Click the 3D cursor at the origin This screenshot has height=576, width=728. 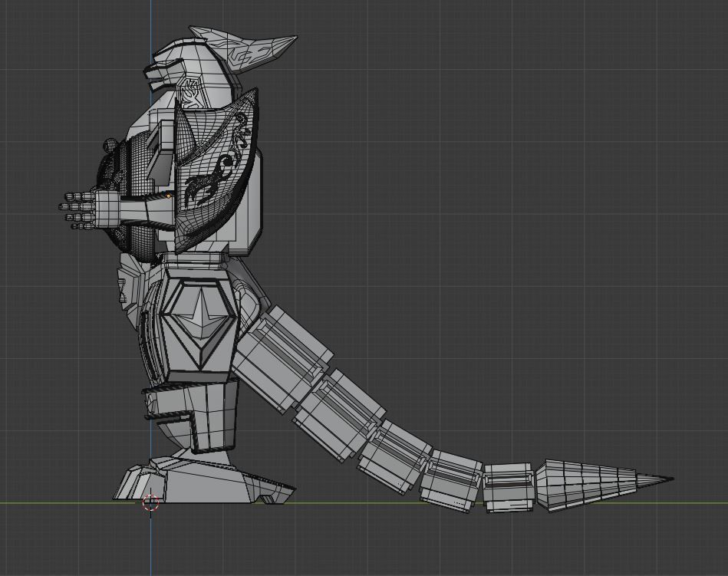click(150, 502)
